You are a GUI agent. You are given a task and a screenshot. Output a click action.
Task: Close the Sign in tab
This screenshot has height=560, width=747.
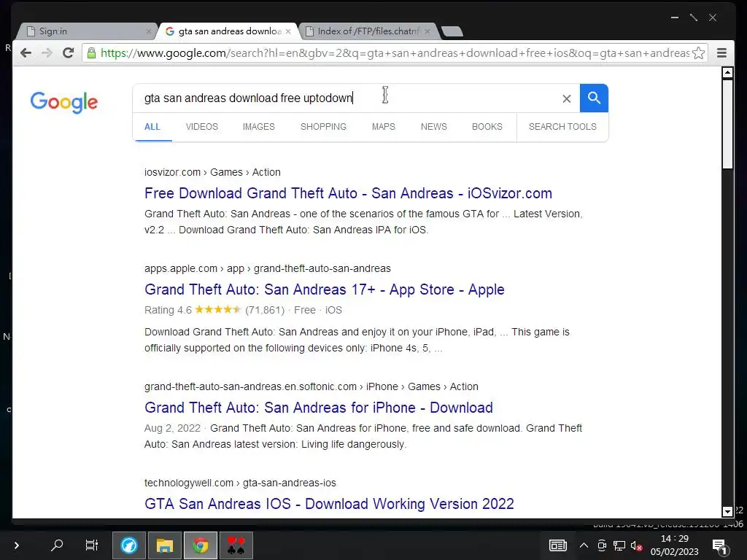click(148, 31)
